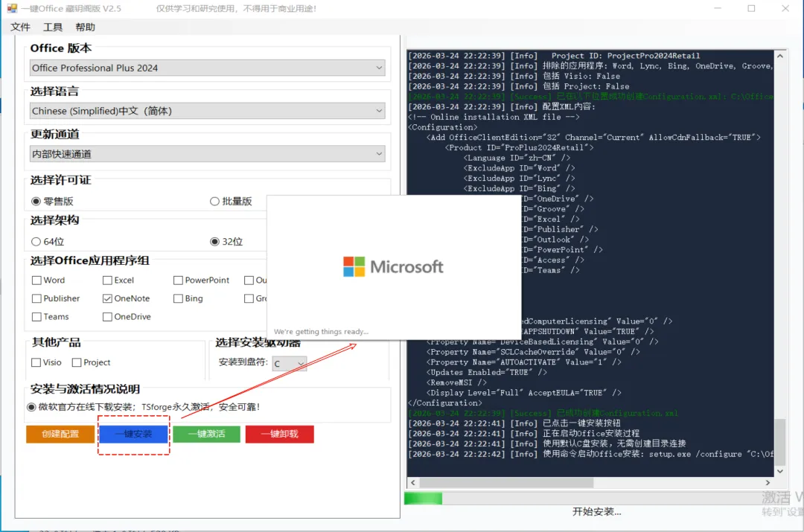Click the app icon in the title bar
This screenshot has width=804, height=532.
tap(12, 8)
